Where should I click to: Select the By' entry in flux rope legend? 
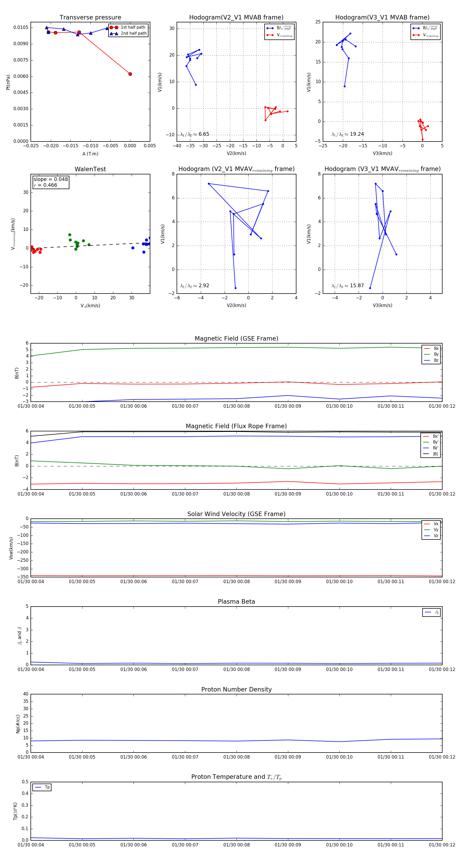click(x=431, y=442)
